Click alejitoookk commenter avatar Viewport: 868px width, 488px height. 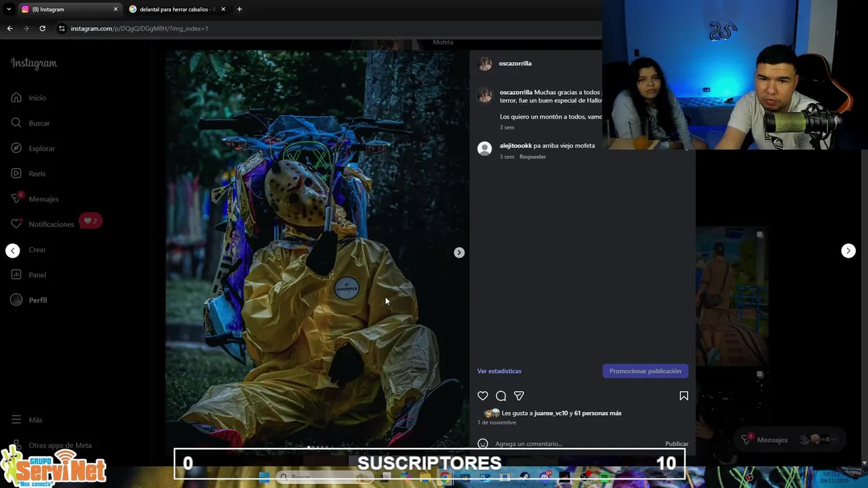pos(484,149)
